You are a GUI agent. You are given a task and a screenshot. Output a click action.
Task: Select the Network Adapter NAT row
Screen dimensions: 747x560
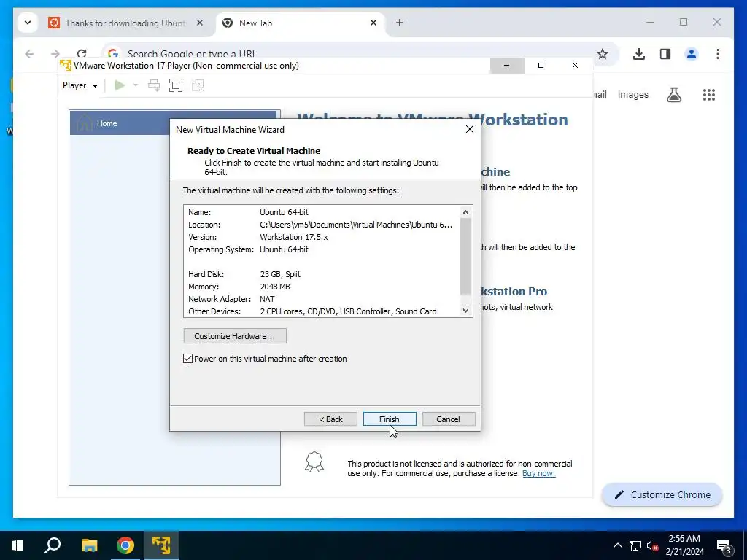[322, 298]
